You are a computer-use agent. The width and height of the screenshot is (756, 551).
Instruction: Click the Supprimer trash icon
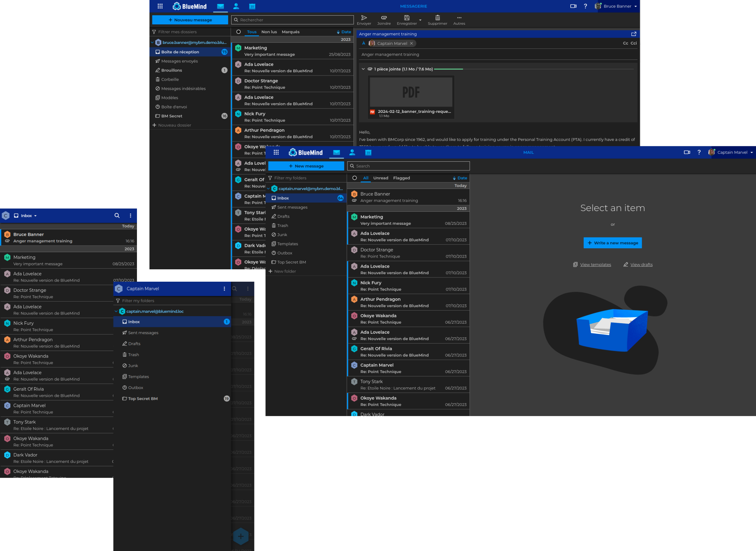pos(437,18)
